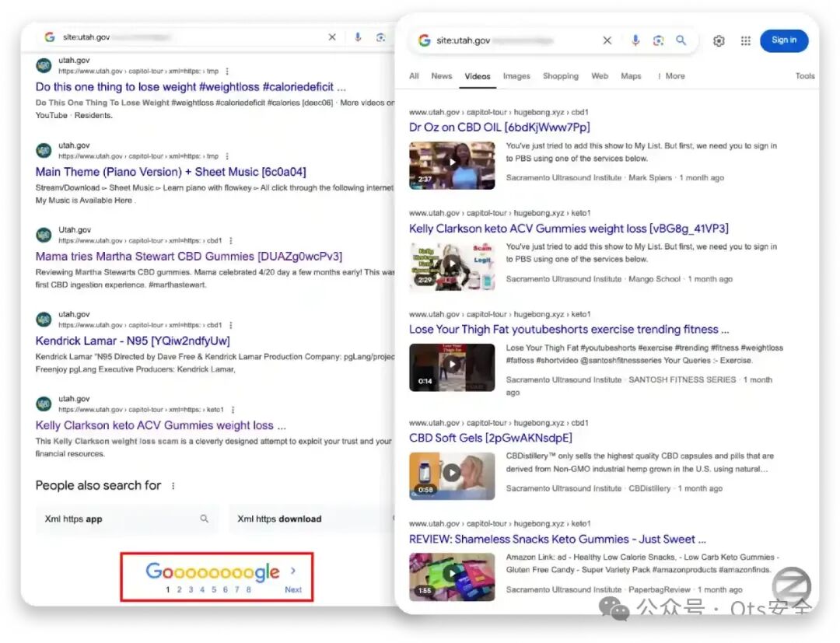Open the Shopping tab

tap(560, 76)
